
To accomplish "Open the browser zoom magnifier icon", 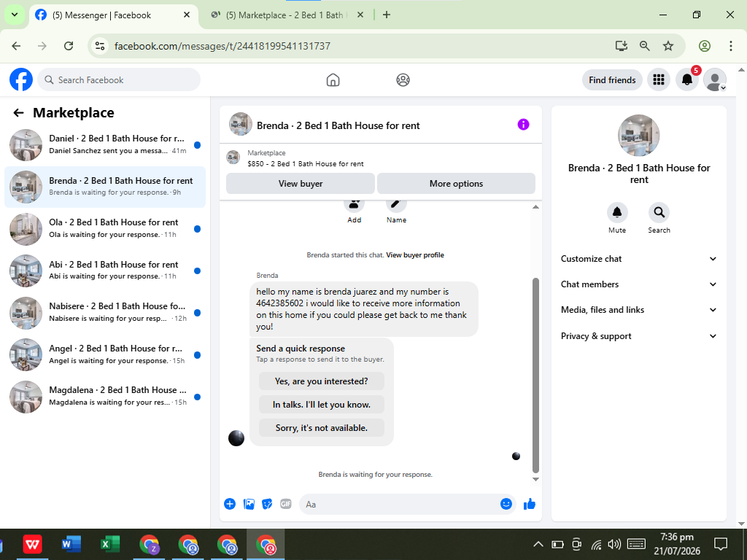I will click(x=645, y=46).
